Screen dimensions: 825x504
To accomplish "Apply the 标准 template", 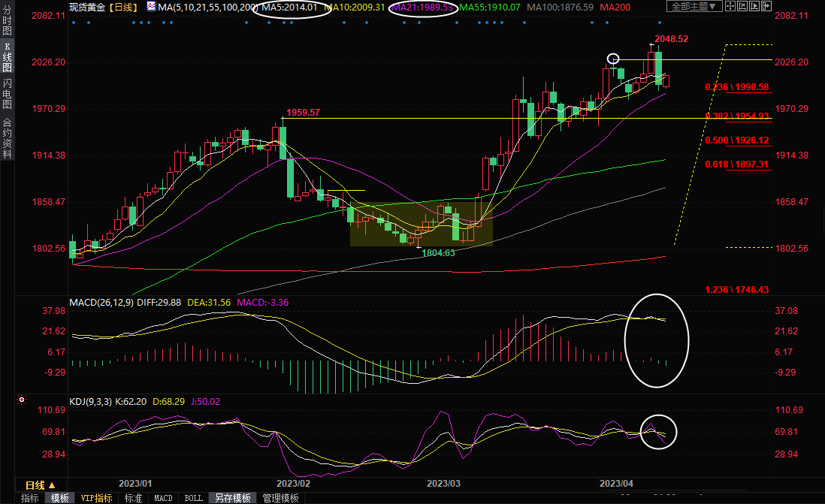I will pyautogui.click(x=133, y=498).
